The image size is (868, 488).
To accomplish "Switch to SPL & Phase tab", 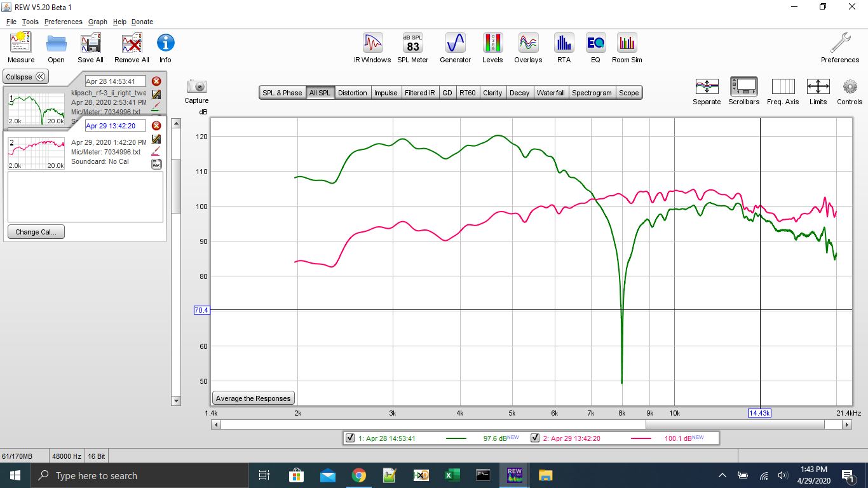I will click(x=283, y=93).
